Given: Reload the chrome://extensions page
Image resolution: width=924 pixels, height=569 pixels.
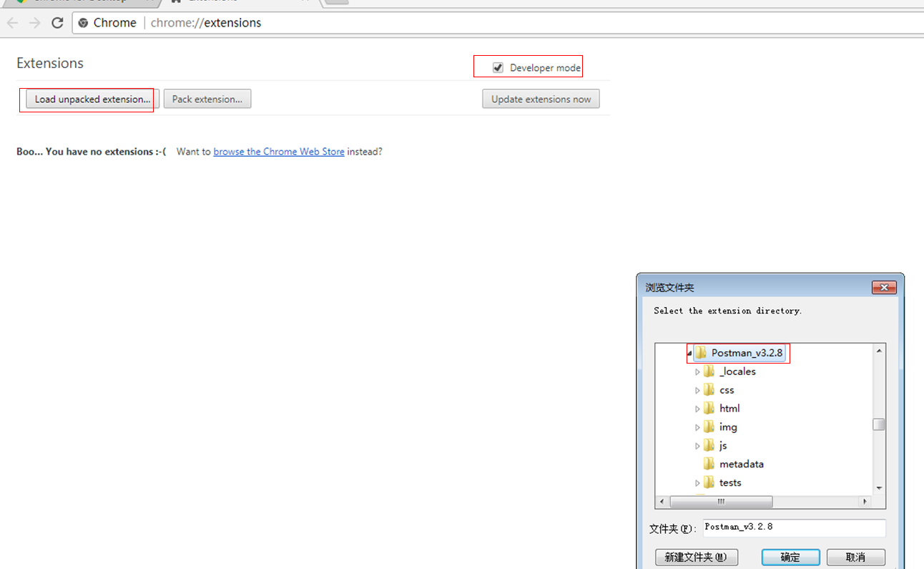Looking at the screenshot, I should point(57,23).
